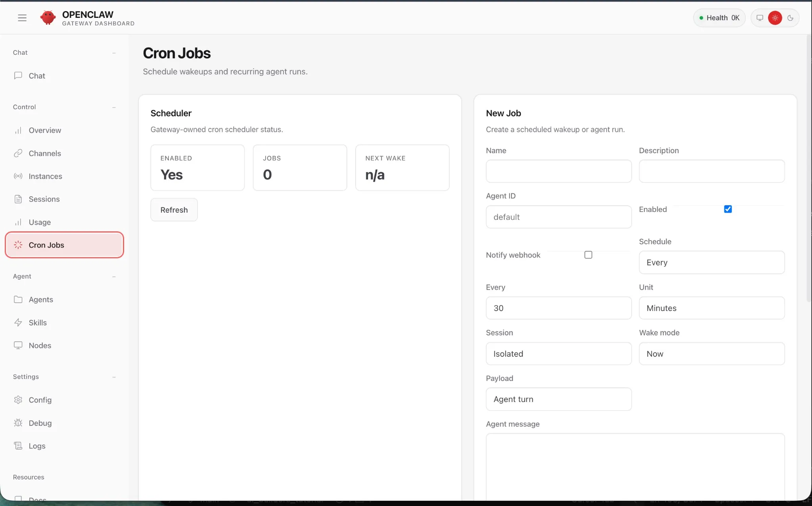The height and width of the screenshot is (506, 812).
Task: Click the page vertical scrollbar
Action: click(x=809, y=169)
